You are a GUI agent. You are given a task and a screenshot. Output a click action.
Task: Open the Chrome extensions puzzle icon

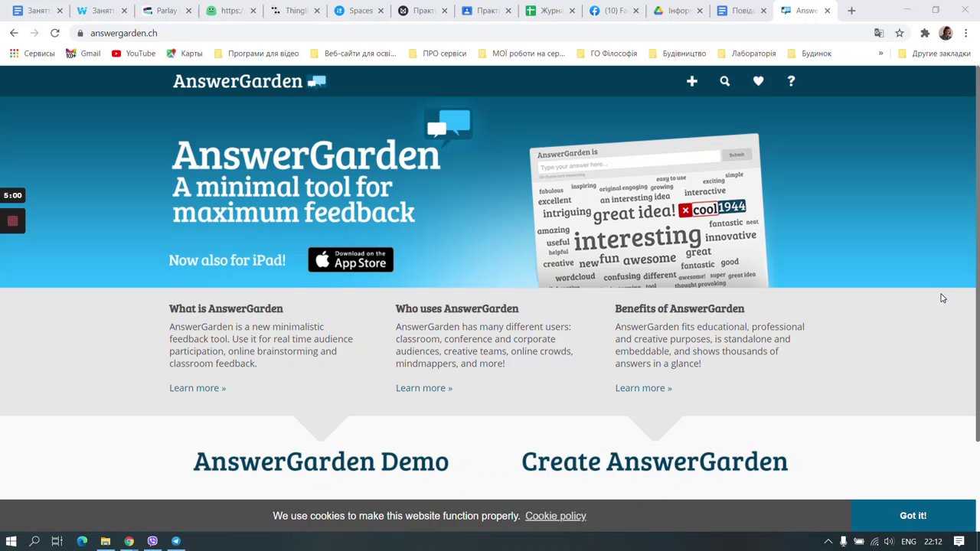(925, 33)
